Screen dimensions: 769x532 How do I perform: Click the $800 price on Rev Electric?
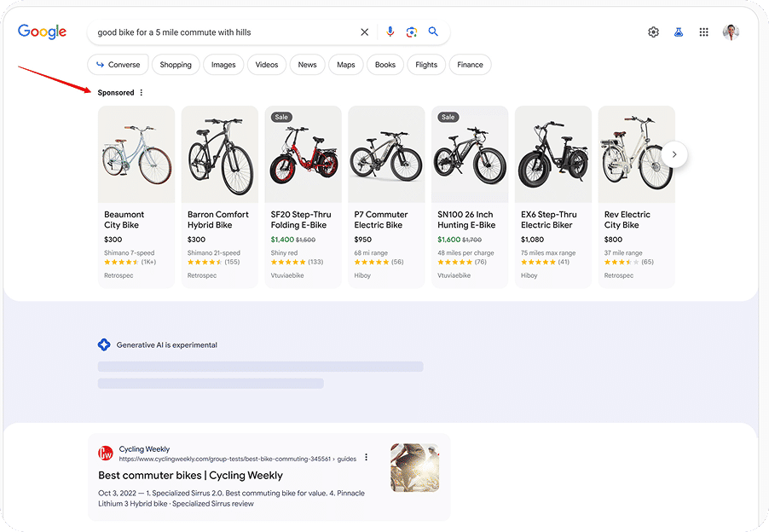point(613,240)
